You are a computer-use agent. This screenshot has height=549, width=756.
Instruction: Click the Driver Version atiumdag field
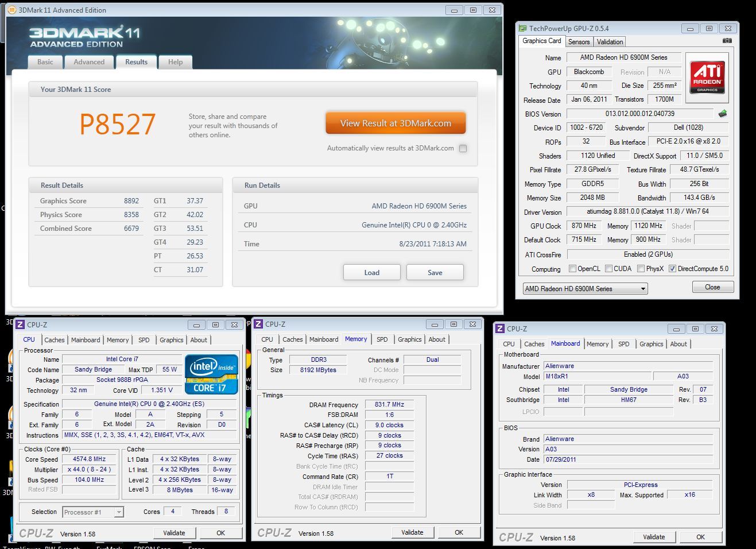click(x=648, y=211)
